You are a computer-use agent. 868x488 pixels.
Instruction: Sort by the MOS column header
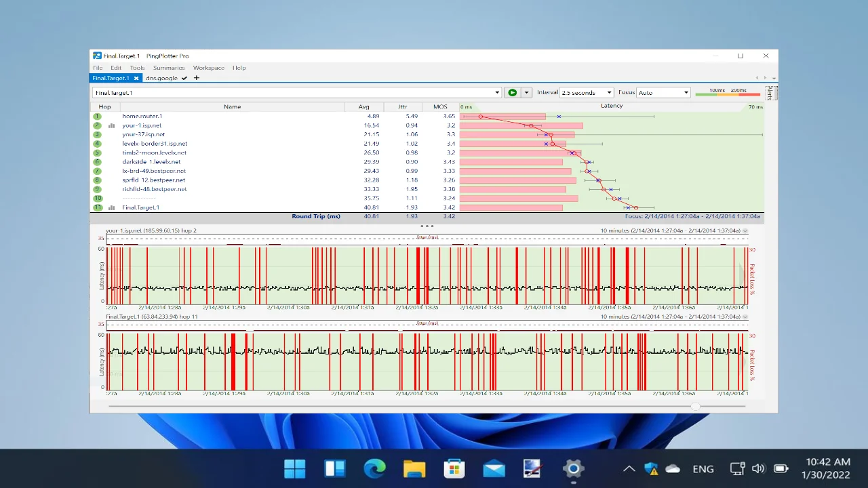tap(440, 106)
